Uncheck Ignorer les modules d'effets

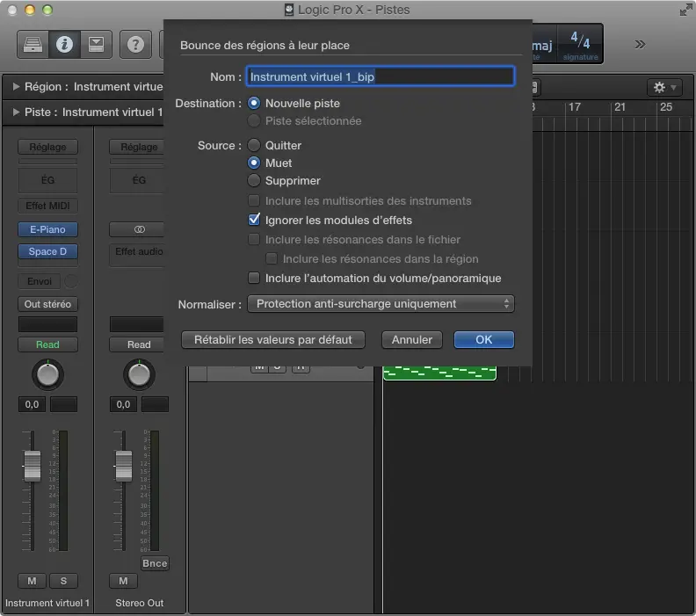pyautogui.click(x=255, y=220)
